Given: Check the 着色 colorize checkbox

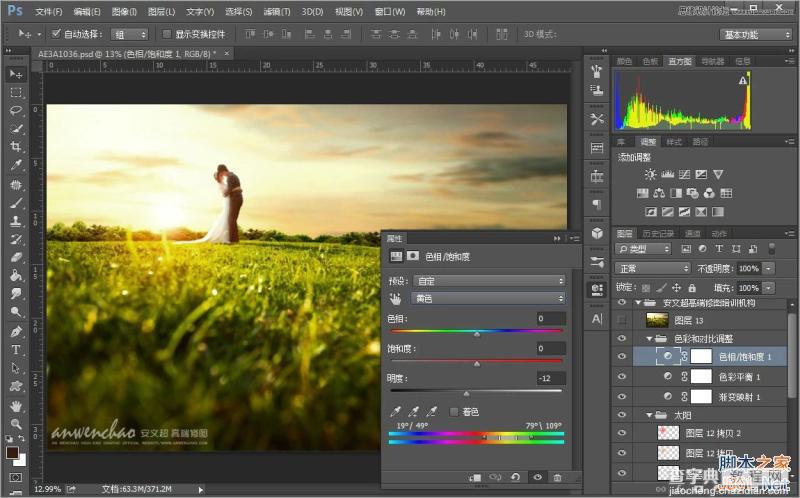Looking at the screenshot, I should pyautogui.click(x=454, y=412).
